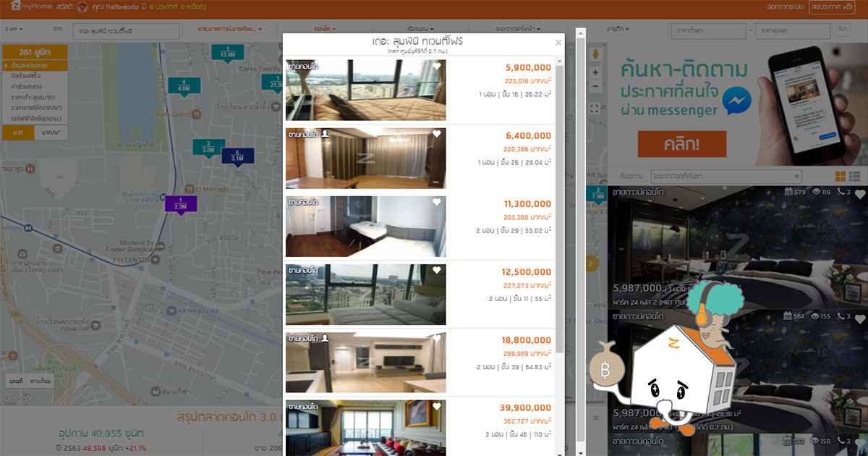Open the 18,800,000 listing photo
The image size is (868, 456).
pos(365,362)
